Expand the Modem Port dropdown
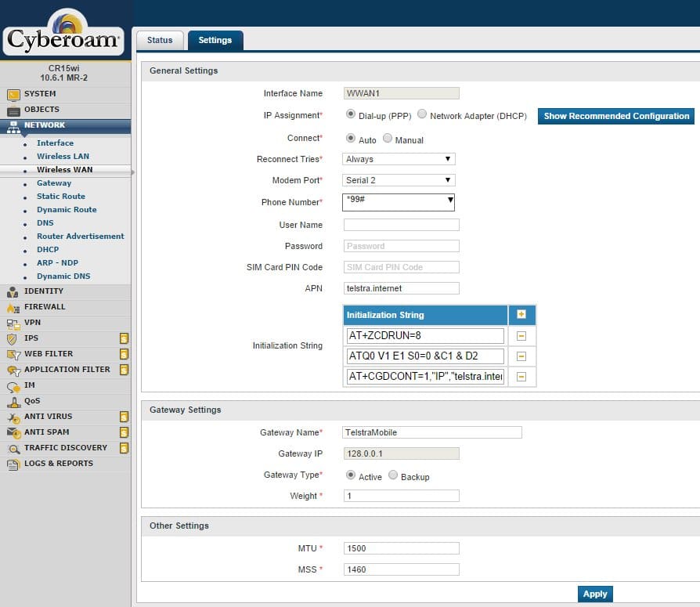 (x=399, y=180)
